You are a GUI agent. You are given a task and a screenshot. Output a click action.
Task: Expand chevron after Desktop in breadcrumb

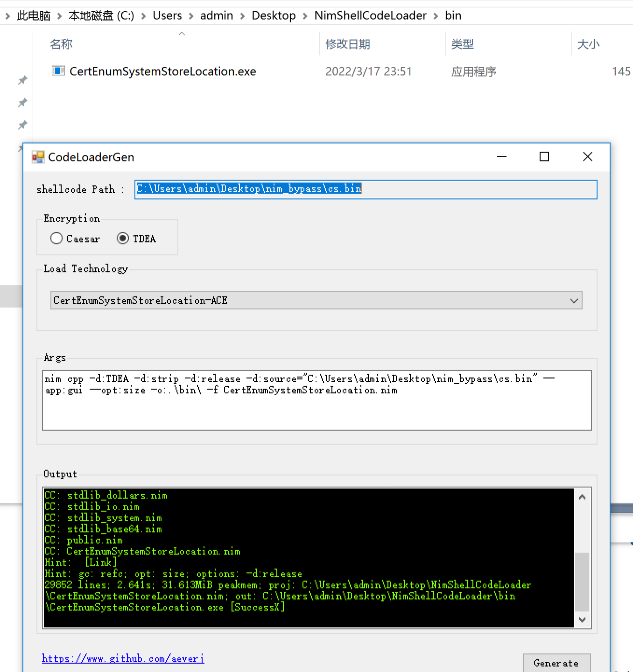coord(305,16)
